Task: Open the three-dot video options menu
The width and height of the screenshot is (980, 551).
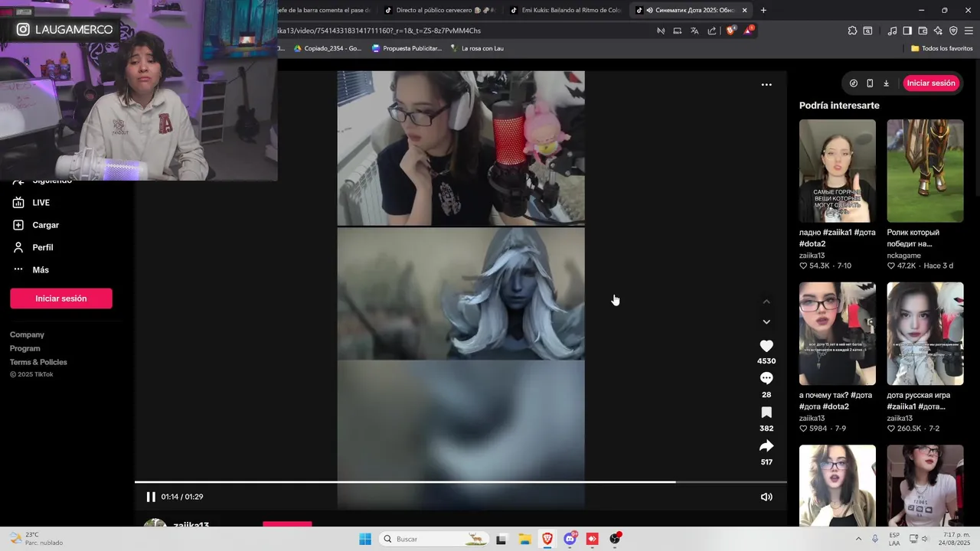Action: [766, 85]
